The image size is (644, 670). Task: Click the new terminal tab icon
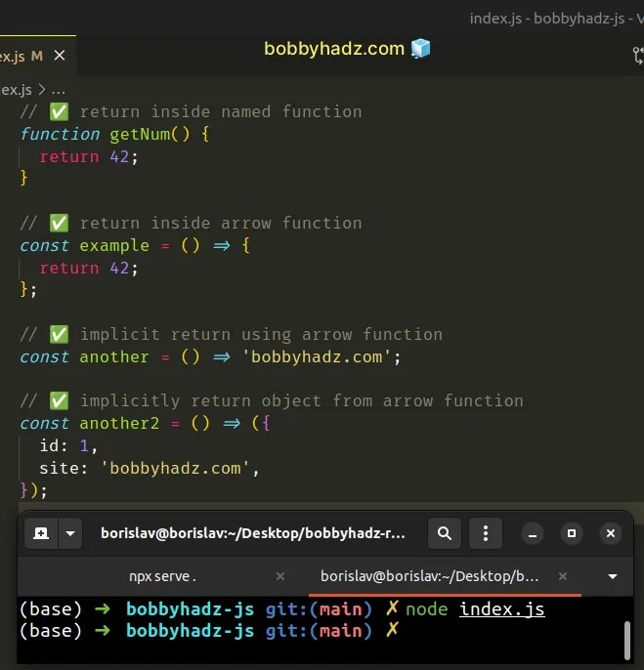click(41, 533)
